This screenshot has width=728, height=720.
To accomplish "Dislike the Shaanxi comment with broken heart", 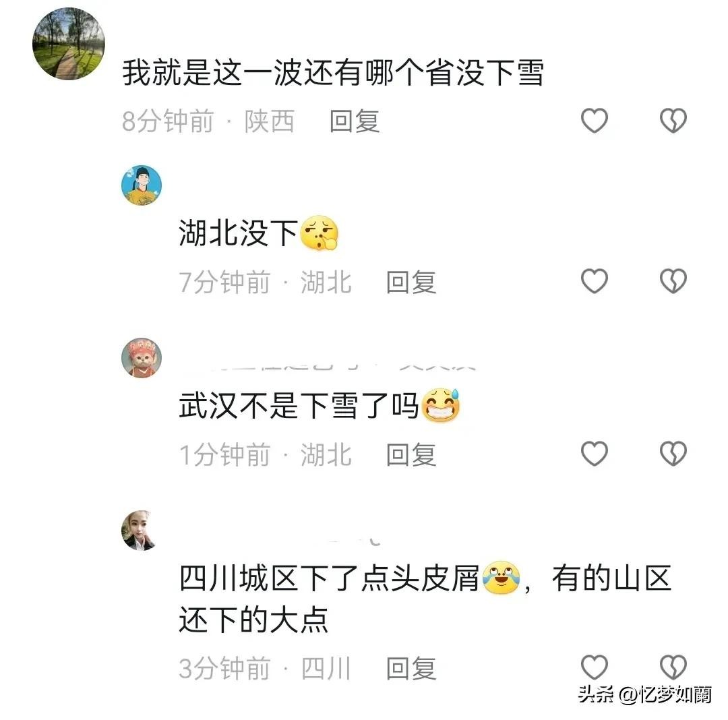I will (x=673, y=121).
